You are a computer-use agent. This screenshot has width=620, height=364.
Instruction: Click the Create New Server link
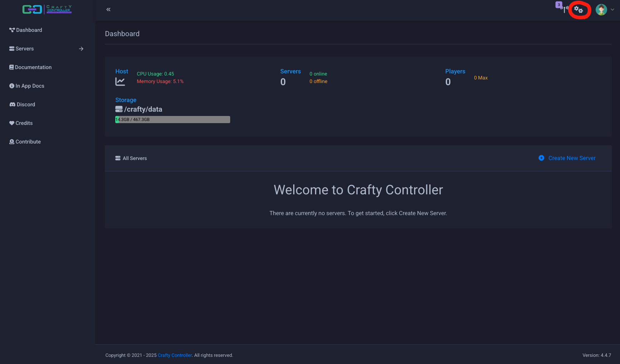click(572, 158)
